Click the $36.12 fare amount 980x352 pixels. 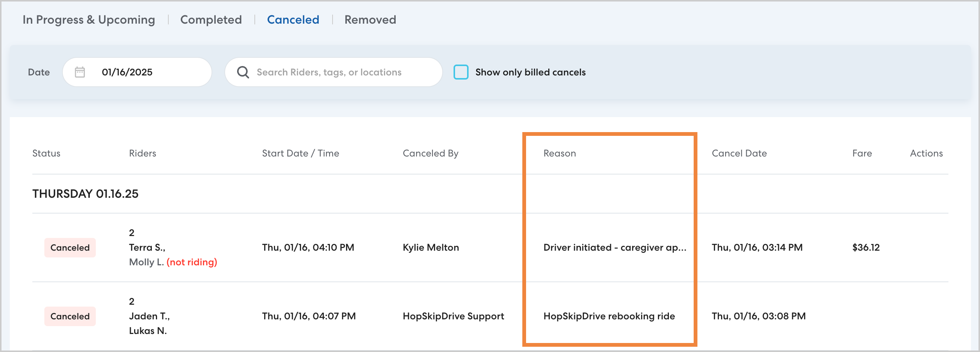pos(865,247)
